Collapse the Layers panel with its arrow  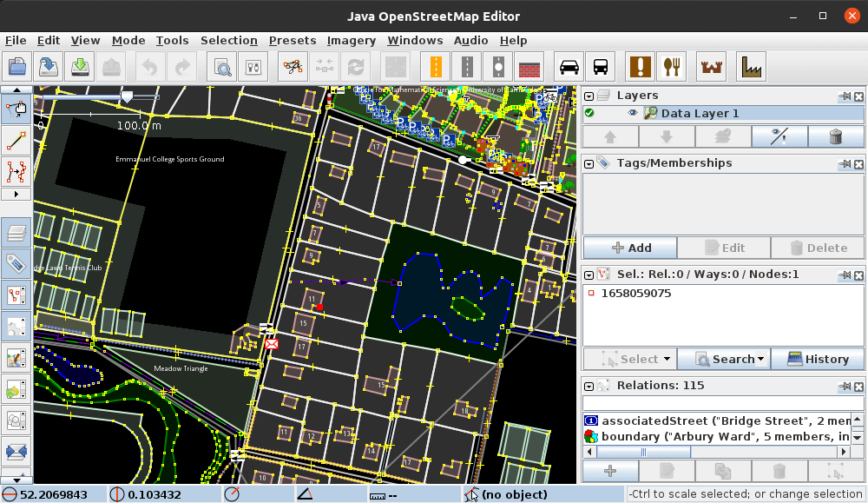point(589,96)
